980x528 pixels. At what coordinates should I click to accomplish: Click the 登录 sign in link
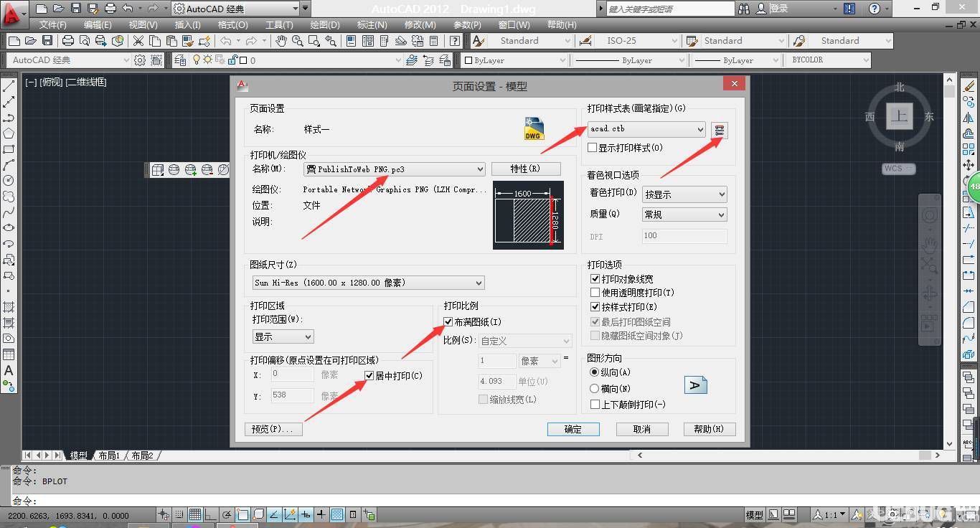(x=779, y=9)
